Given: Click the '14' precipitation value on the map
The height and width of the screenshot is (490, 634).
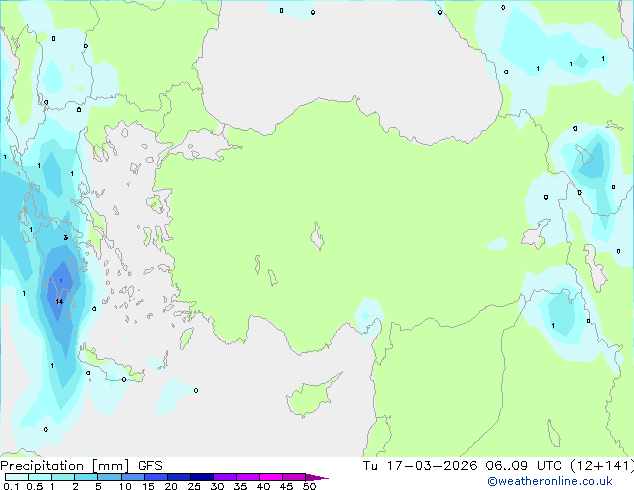Looking at the screenshot, I should [x=59, y=302].
